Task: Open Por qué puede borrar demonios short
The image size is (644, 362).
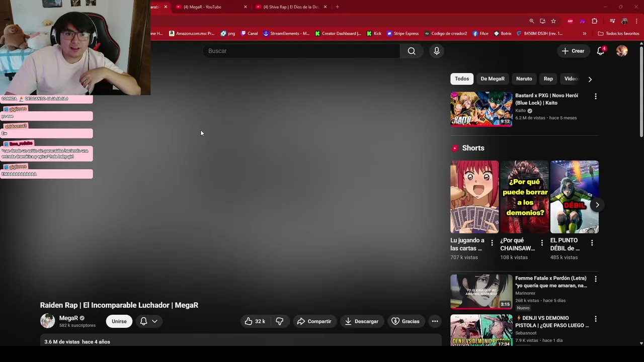Action: click(524, 197)
